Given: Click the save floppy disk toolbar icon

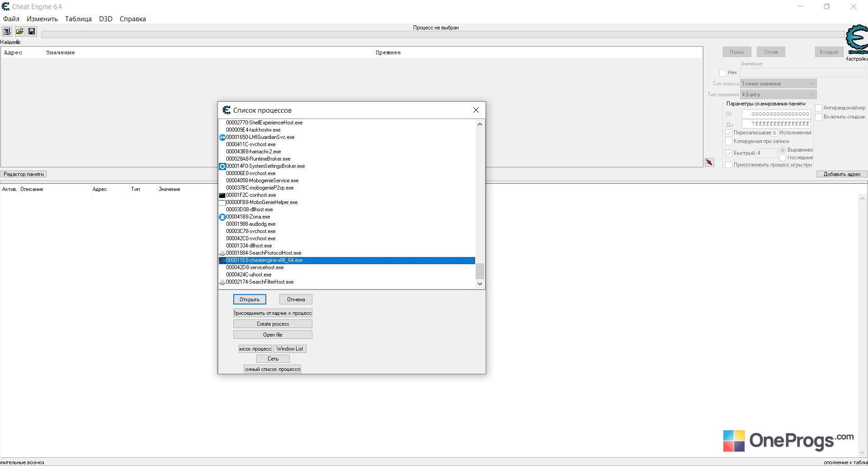Looking at the screenshot, I should coord(32,31).
